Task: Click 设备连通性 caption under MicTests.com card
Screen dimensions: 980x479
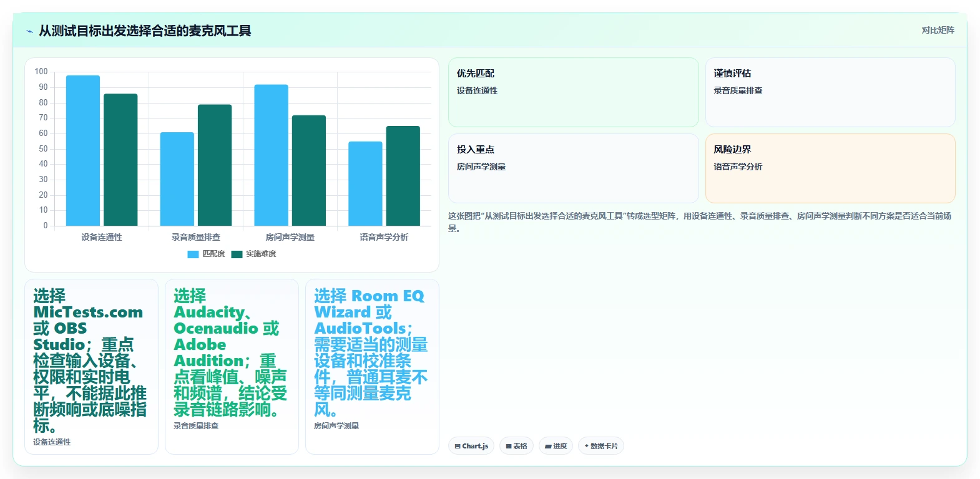Action: pyautogui.click(x=52, y=442)
